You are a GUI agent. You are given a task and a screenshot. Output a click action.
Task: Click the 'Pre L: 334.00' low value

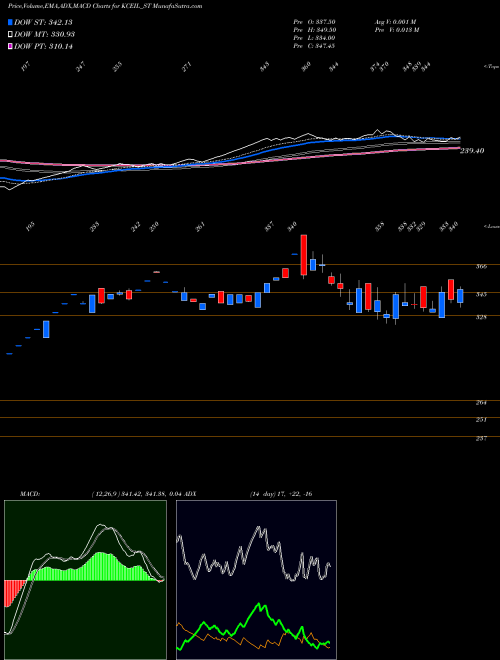coord(314,38)
